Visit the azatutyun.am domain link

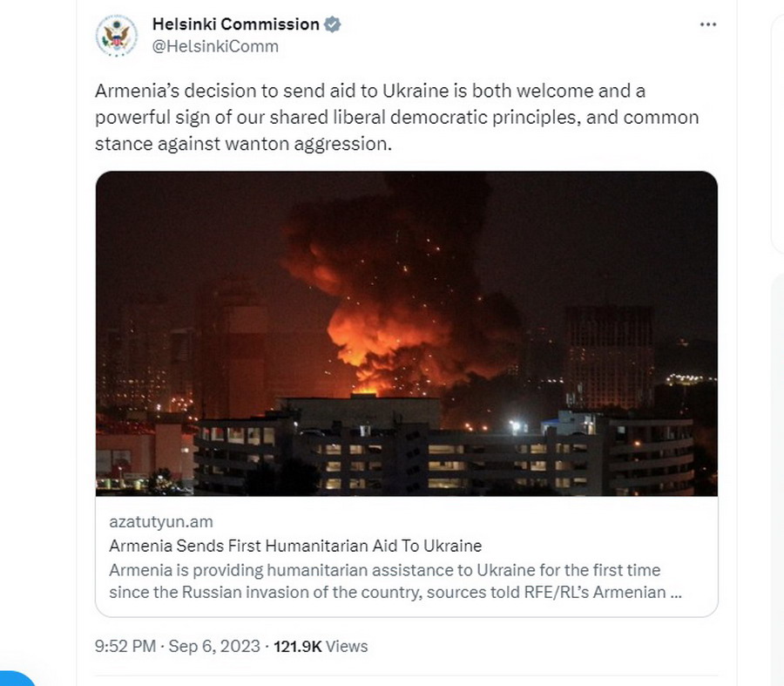coord(161,522)
